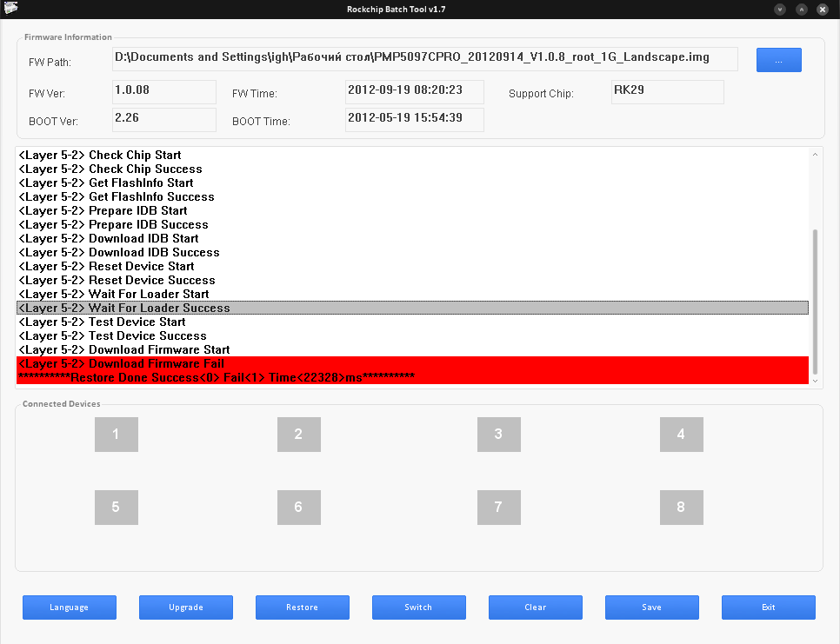
Task: Click the BOOT Time field
Action: [x=415, y=120]
